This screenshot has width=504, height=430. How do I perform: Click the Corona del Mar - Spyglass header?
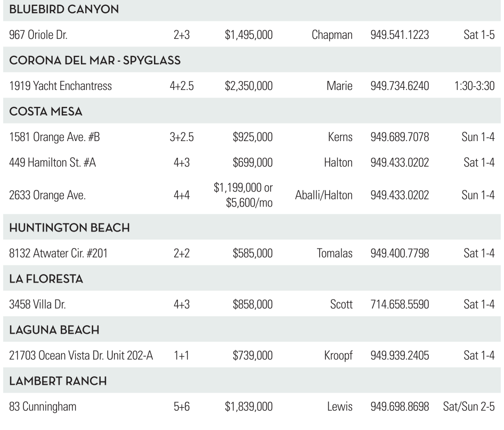coord(95,61)
